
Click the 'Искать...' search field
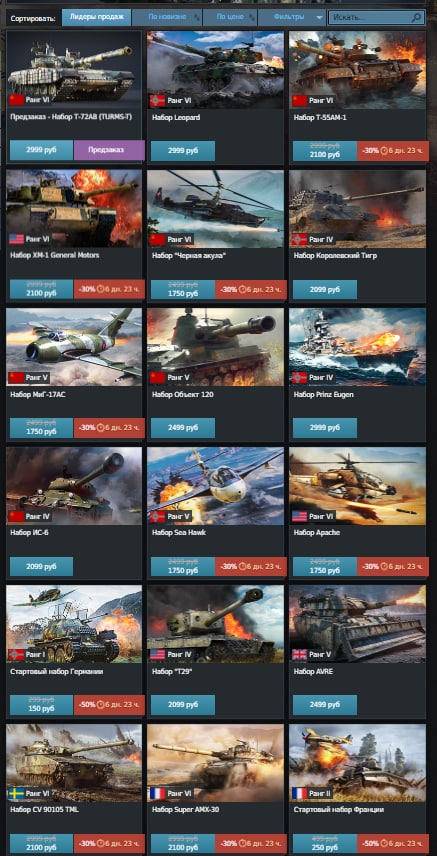370,17
